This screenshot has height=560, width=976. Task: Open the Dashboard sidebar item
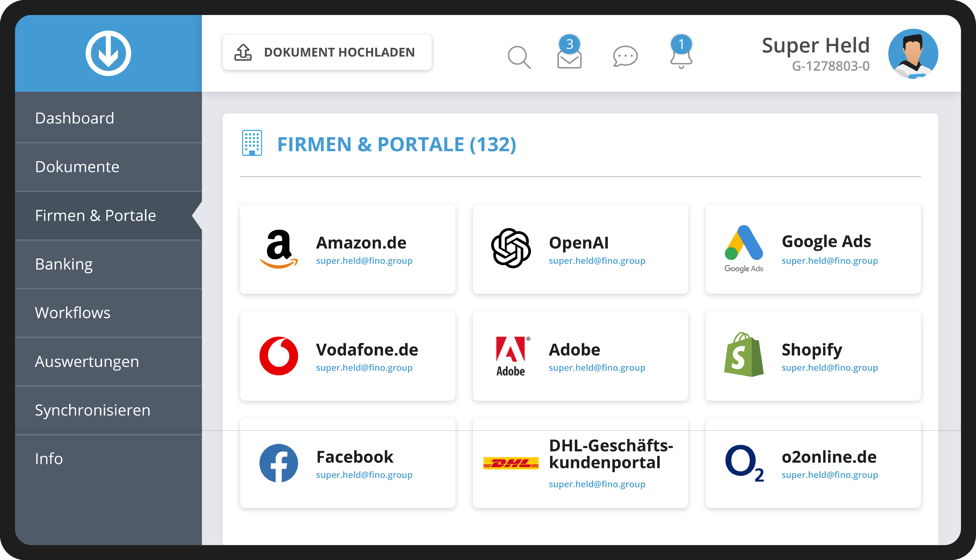tap(108, 118)
